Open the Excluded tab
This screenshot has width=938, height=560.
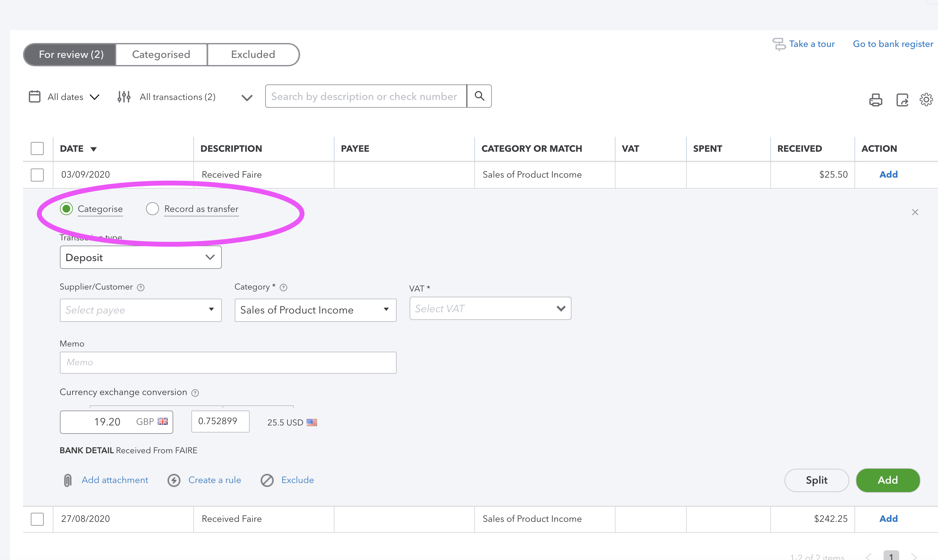(253, 54)
